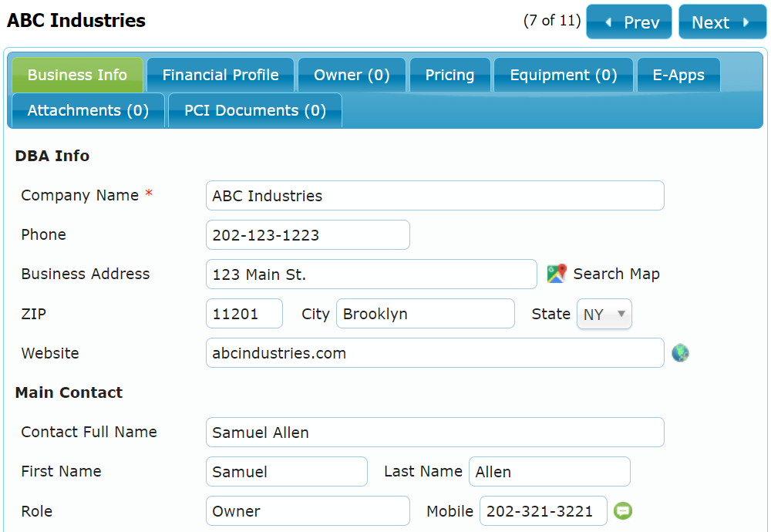The width and height of the screenshot is (771, 532).
Task: Select the Pricing tab
Action: click(x=449, y=75)
